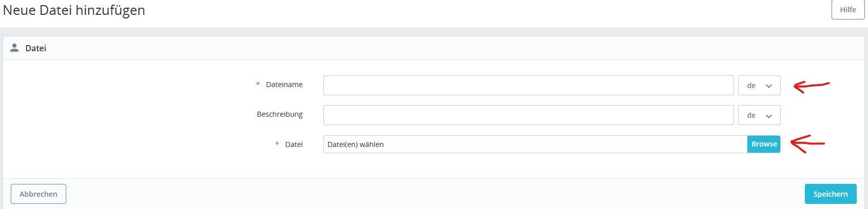
Task: Click the chevron in Dateiname language selector
Action: tap(768, 86)
